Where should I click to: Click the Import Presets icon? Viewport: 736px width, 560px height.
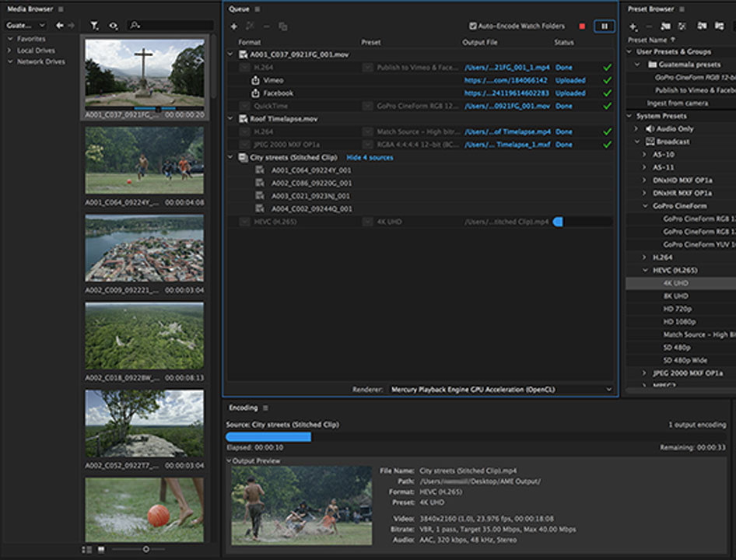pyautogui.click(x=703, y=26)
